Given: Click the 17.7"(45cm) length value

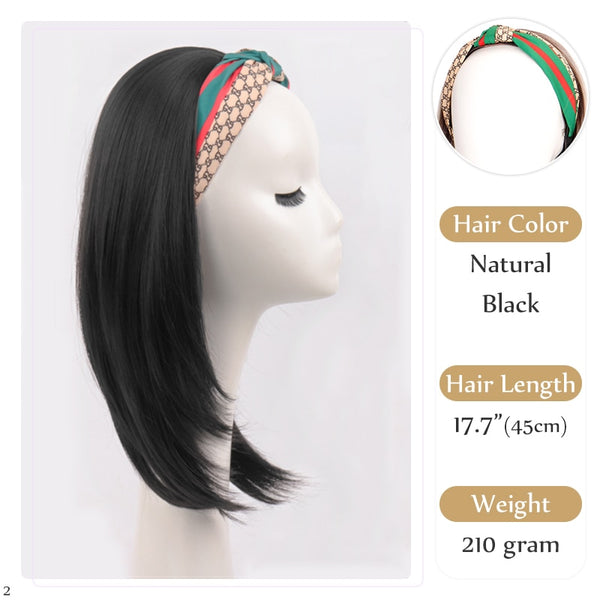Looking at the screenshot, I should tap(510, 425).
